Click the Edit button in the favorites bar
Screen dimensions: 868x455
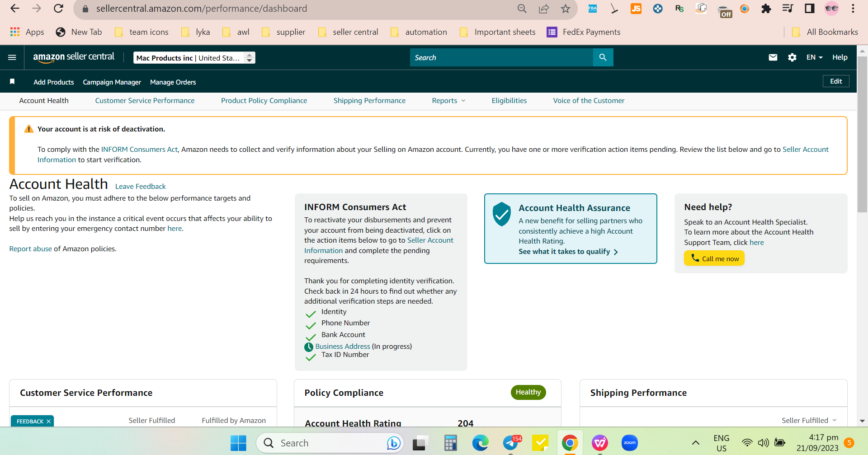tap(836, 81)
